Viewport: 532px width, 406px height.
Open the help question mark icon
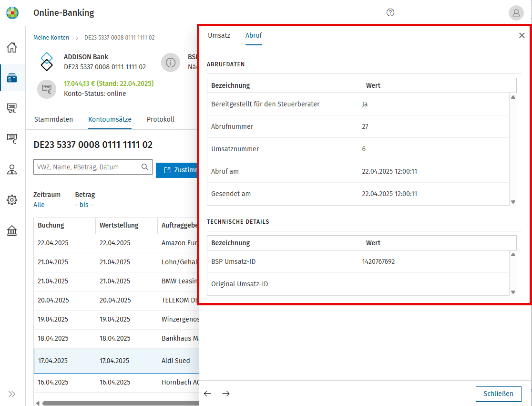point(390,12)
